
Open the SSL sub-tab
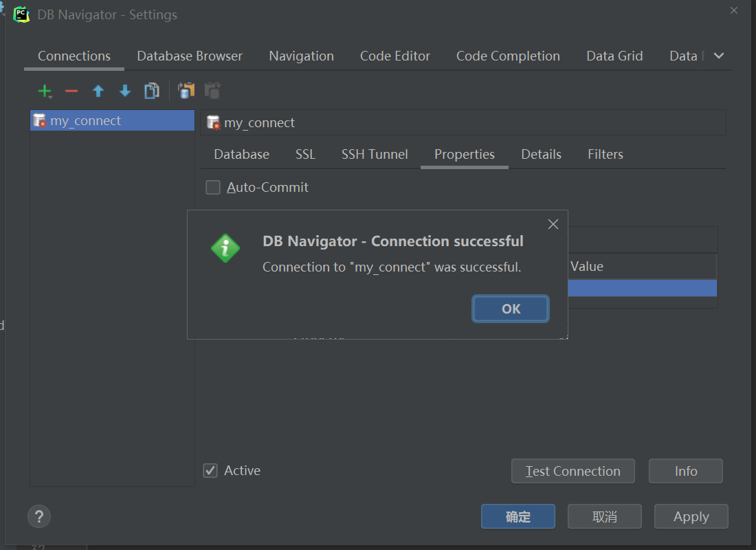click(305, 155)
